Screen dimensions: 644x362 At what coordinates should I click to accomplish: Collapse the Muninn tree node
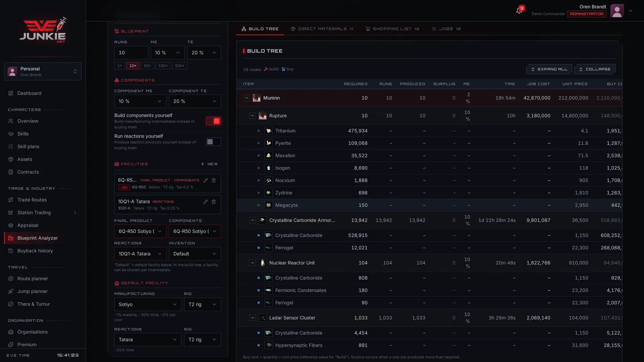tap(247, 98)
